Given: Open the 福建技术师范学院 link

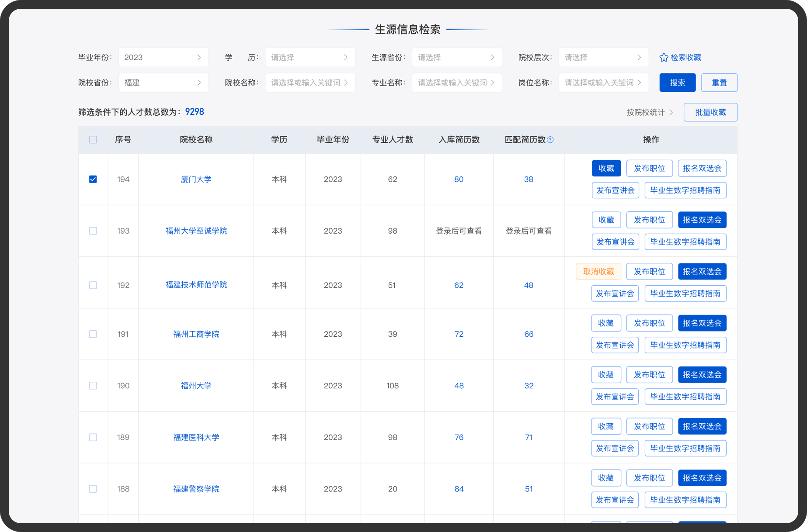Looking at the screenshot, I should 196,285.
